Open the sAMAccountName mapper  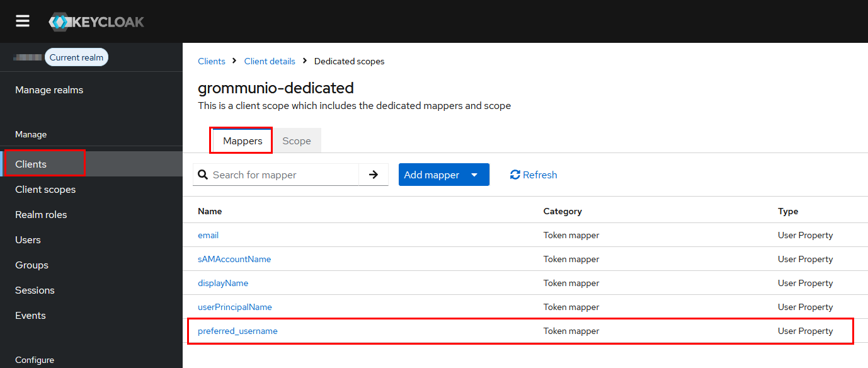pyautogui.click(x=234, y=259)
